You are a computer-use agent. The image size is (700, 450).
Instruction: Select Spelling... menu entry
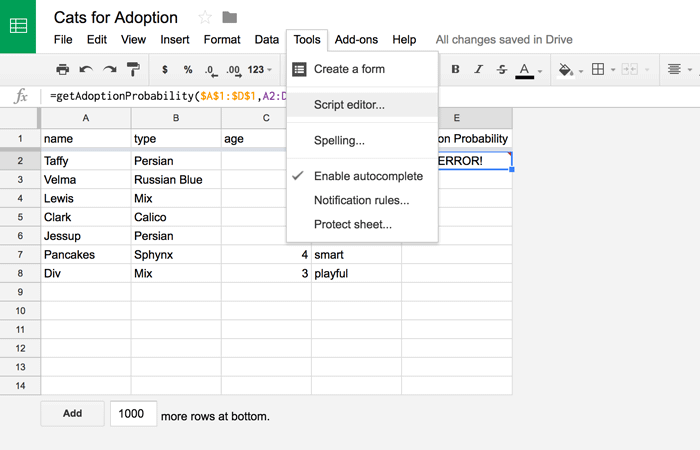coord(362,141)
